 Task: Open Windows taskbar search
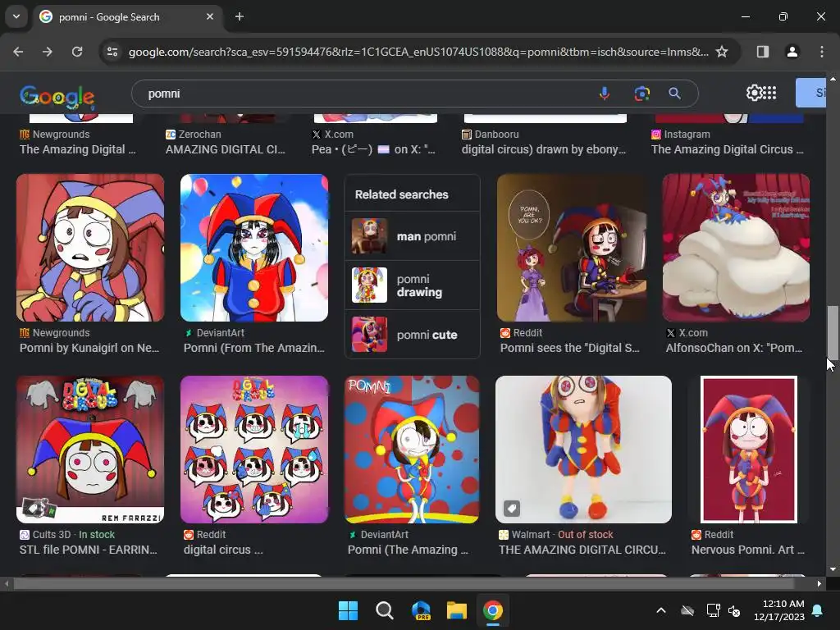click(x=384, y=610)
